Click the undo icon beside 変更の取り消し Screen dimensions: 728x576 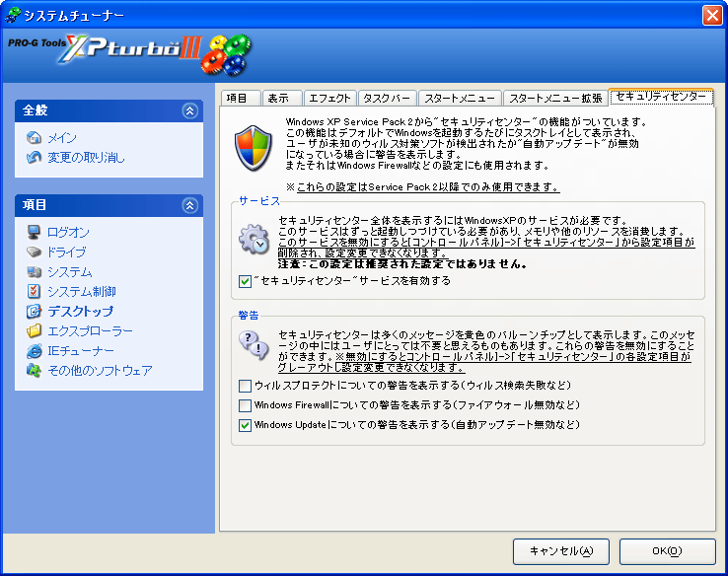(x=34, y=158)
